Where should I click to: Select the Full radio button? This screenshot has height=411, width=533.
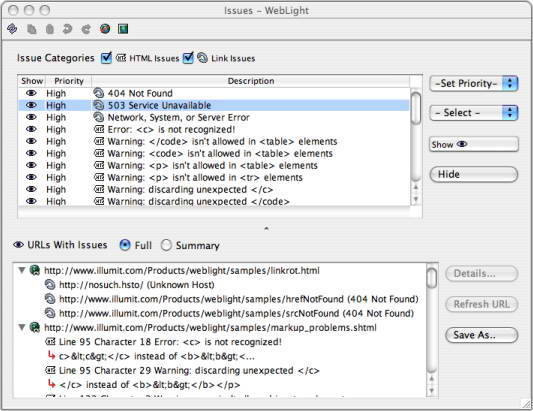tap(125, 245)
